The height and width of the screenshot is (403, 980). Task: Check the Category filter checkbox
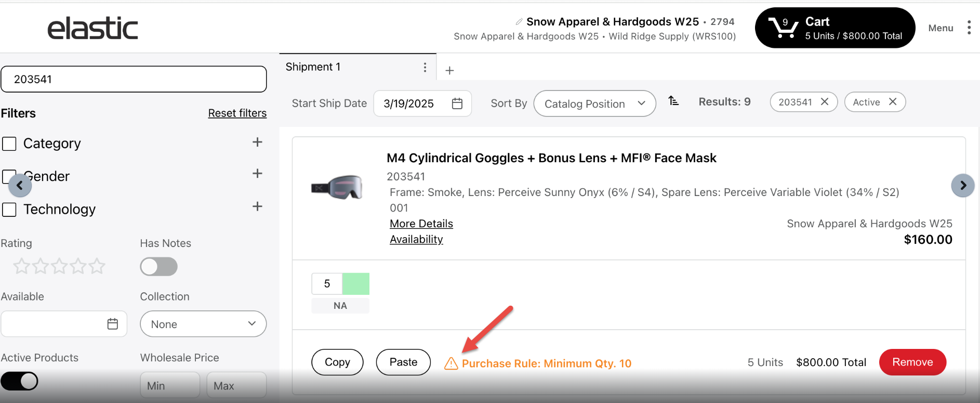[9, 144]
